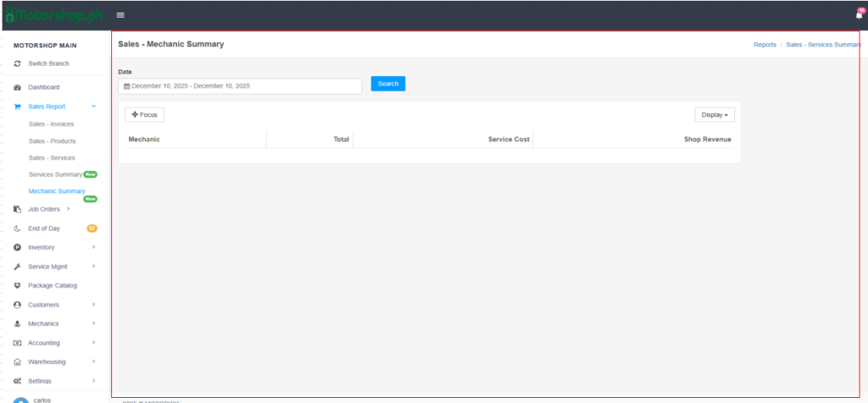Image resolution: width=868 pixels, height=403 pixels.
Task: Click the Dashboard gauge icon
Action: coord(18,87)
